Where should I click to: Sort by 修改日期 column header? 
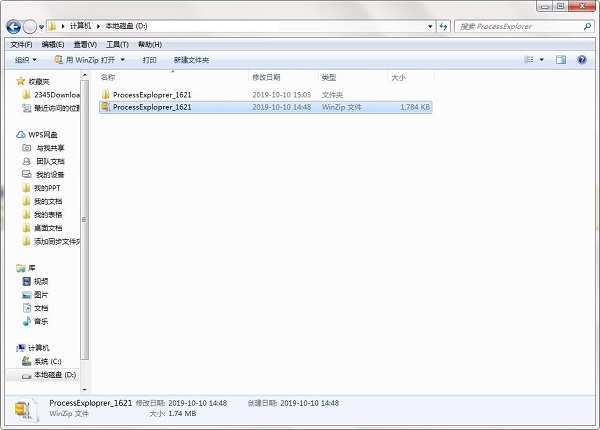pyautogui.click(x=266, y=77)
